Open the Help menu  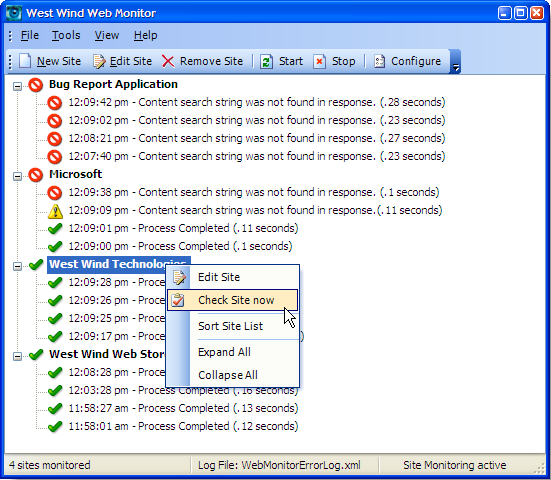[145, 35]
